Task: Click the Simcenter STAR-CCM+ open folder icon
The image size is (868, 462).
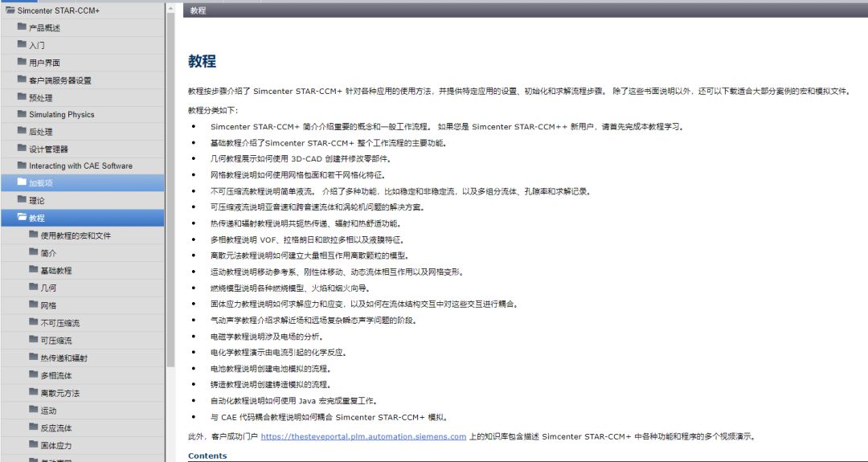Action: coord(10,10)
